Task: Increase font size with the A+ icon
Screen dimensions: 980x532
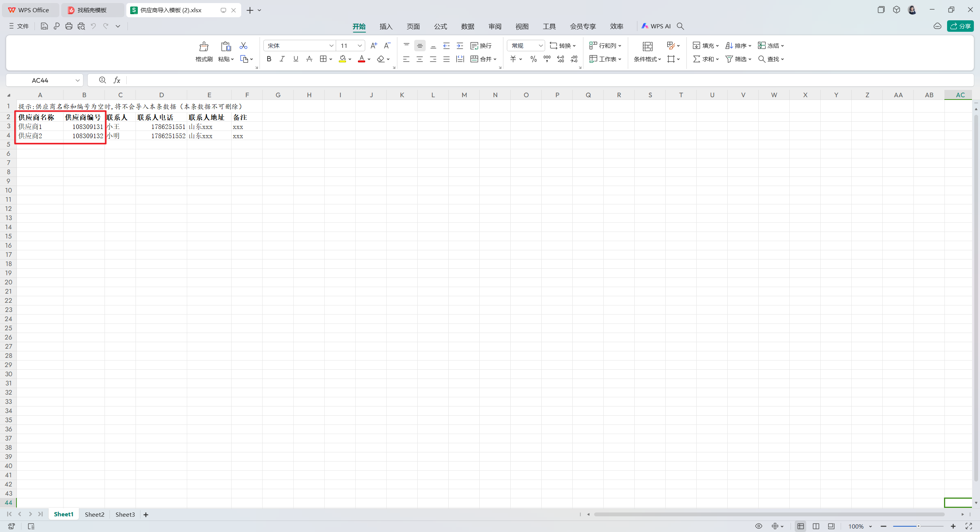Action: click(x=374, y=46)
